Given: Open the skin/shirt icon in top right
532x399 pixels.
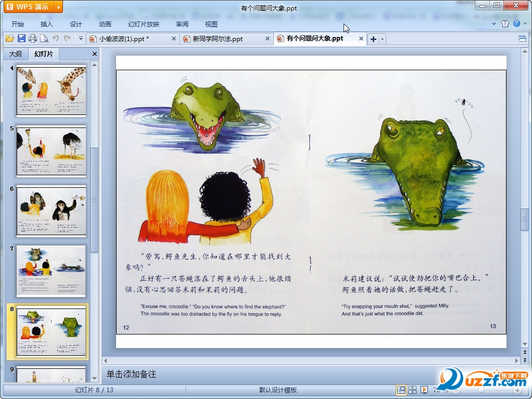Looking at the screenshot, I should tap(505, 23).
